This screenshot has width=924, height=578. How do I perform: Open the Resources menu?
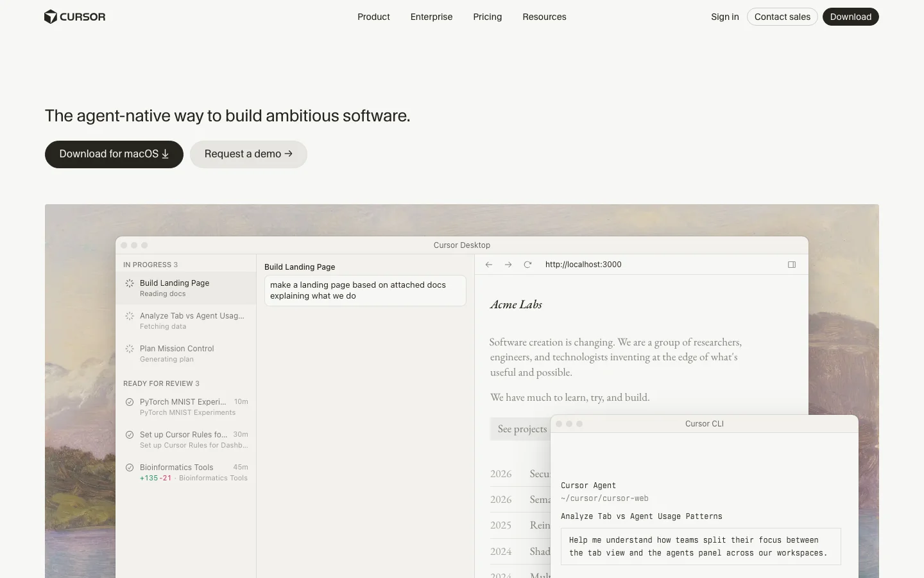pos(544,17)
